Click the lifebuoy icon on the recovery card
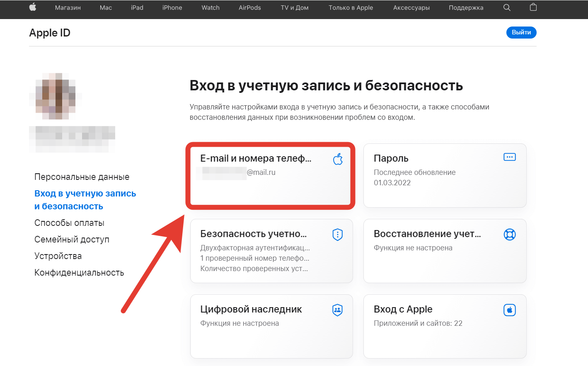This screenshot has width=588, height=366. coord(510,234)
